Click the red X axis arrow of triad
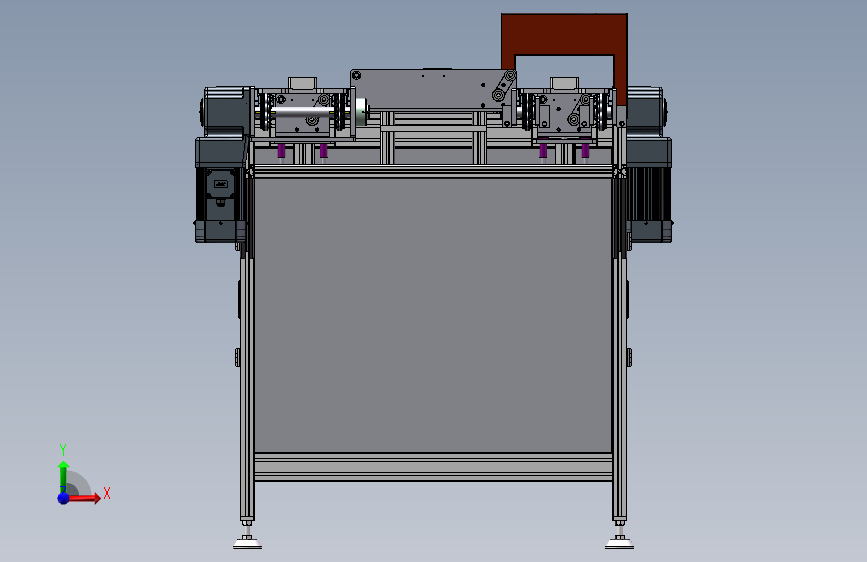 click(x=83, y=498)
